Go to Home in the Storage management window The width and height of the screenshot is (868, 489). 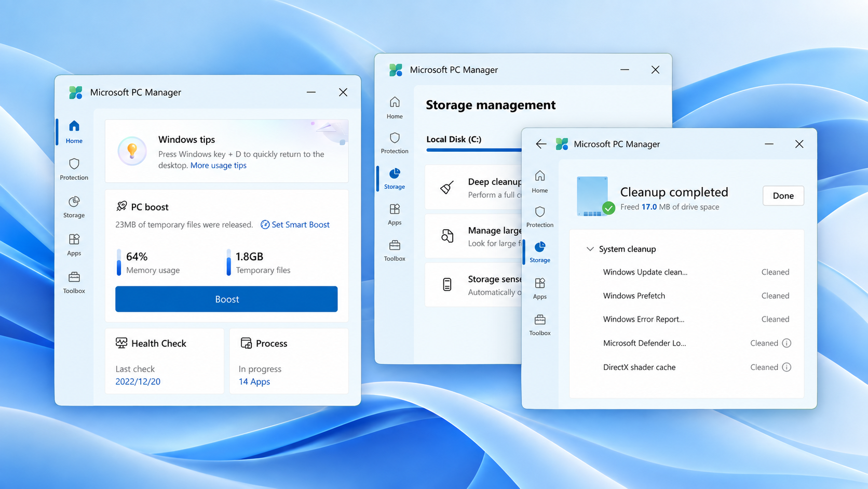point(395,108)
